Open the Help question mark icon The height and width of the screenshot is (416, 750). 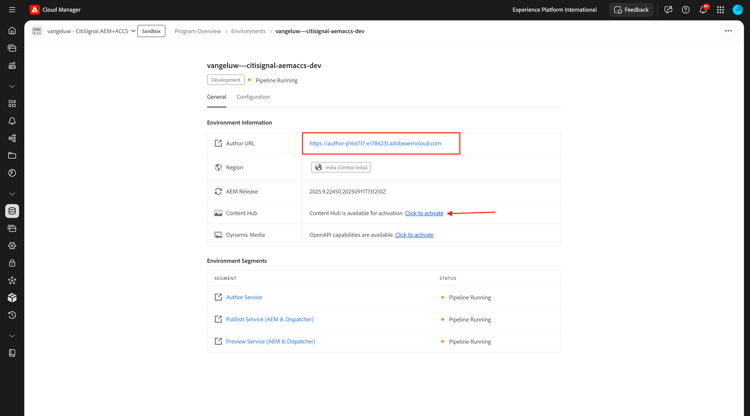click(x=686, y=10)
